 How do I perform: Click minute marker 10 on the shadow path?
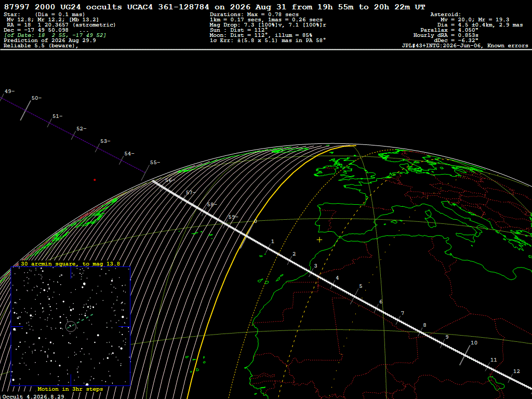474,343
